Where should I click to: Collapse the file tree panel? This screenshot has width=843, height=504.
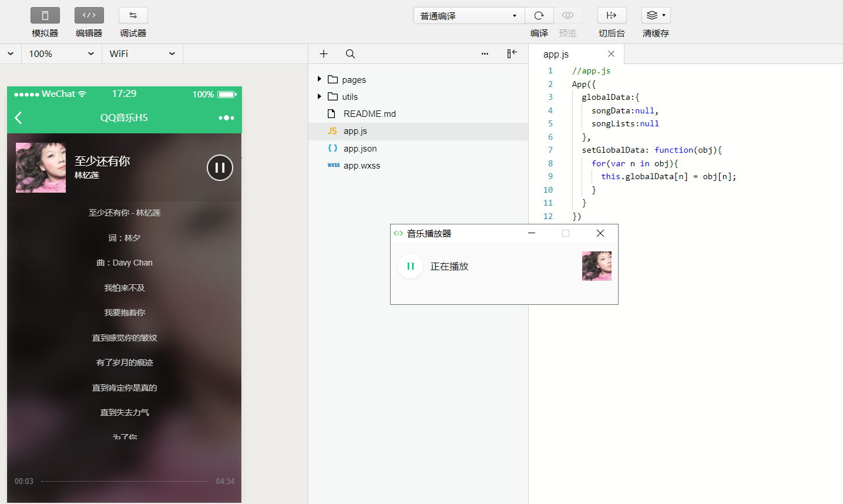(512, 53)
